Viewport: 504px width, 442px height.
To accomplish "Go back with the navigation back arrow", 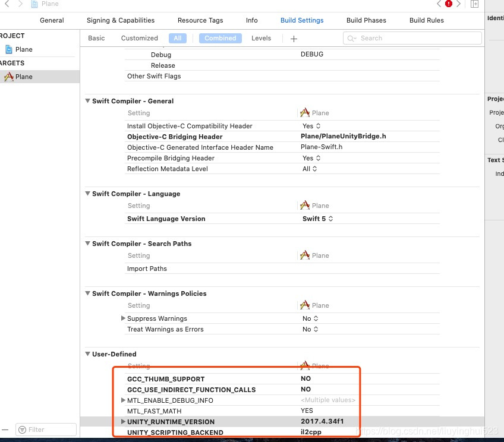I will pyautogui.click(x=7, y=4).
